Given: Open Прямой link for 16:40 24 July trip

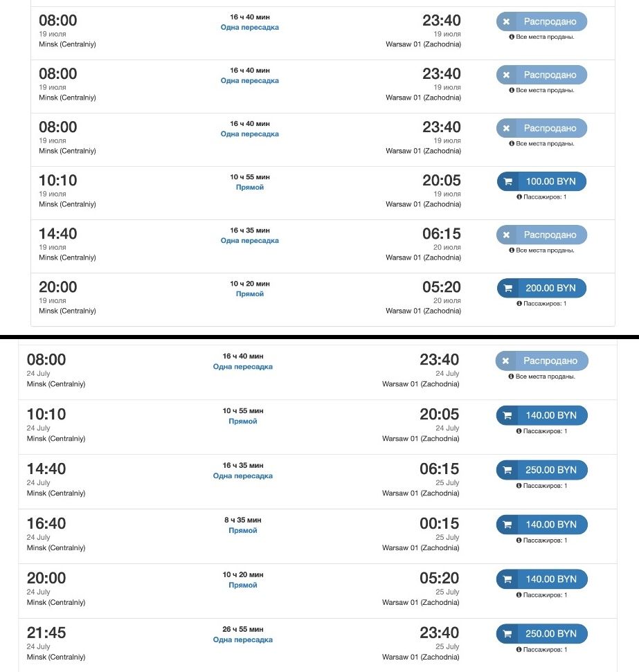Looking at the screenshot, I should [x=243, y=531].
